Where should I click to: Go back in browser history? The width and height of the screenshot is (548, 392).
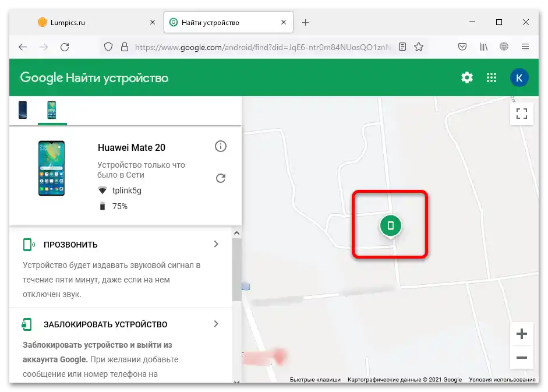coord(23,47)
